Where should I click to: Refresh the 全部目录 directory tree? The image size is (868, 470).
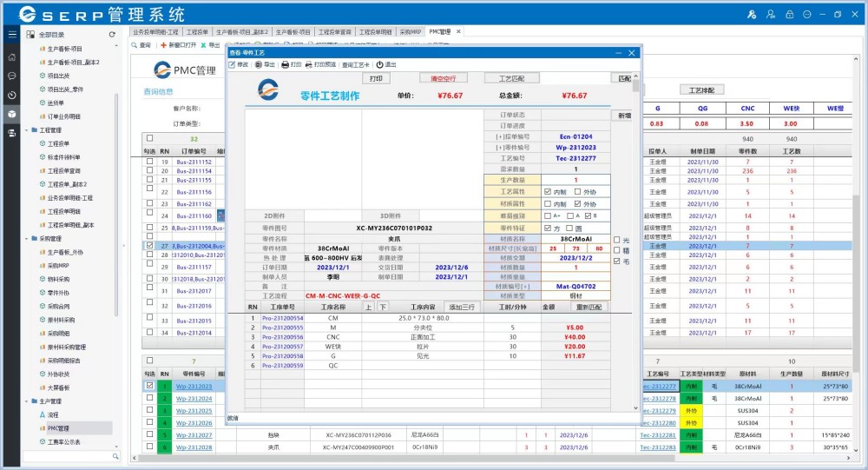[x=112, y=34]
